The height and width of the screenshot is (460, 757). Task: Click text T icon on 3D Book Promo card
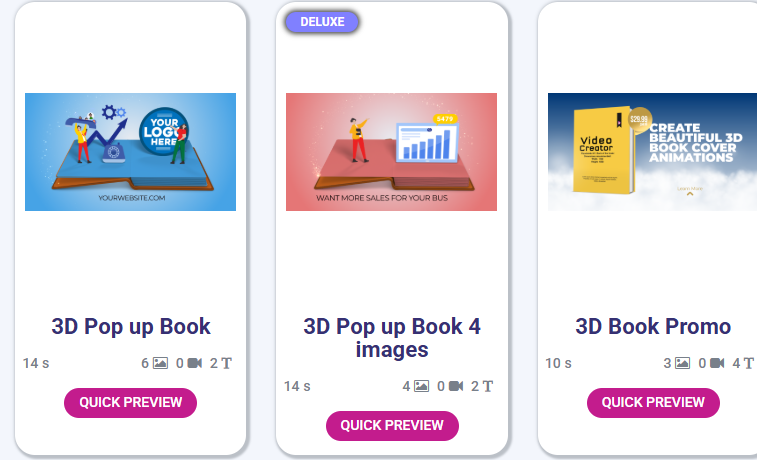[x=748, y=363]
